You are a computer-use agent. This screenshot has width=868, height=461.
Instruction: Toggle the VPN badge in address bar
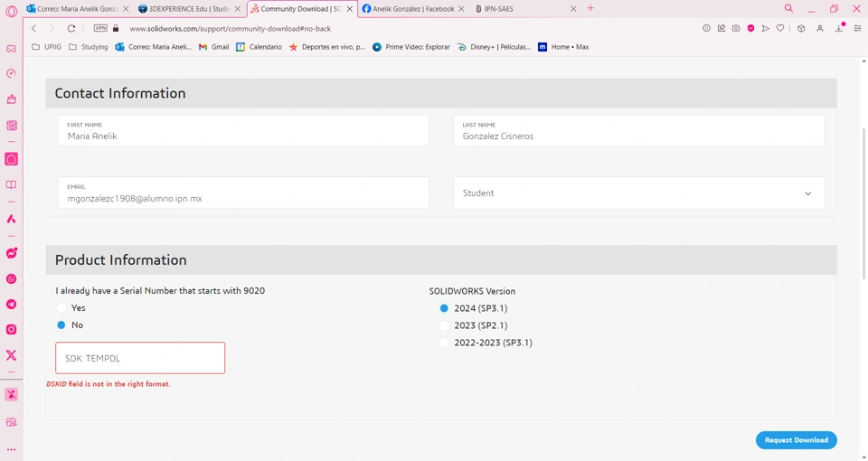(x=100, y=28)
